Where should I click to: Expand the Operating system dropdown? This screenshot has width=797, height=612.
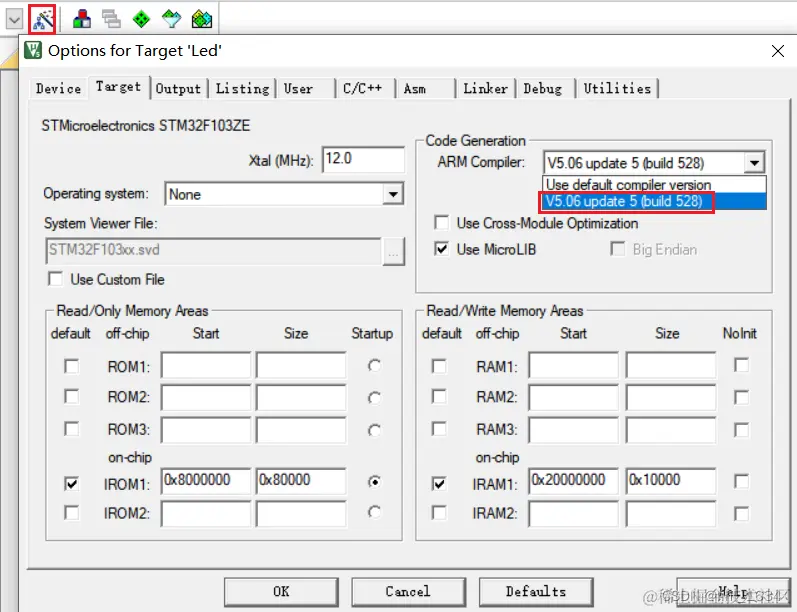393,194
